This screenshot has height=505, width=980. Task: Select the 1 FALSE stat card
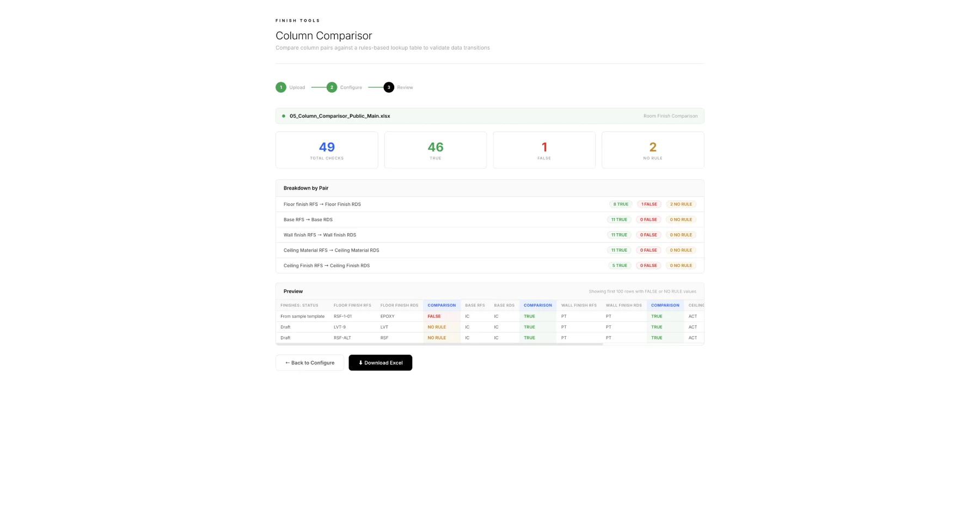coord(544,150)
